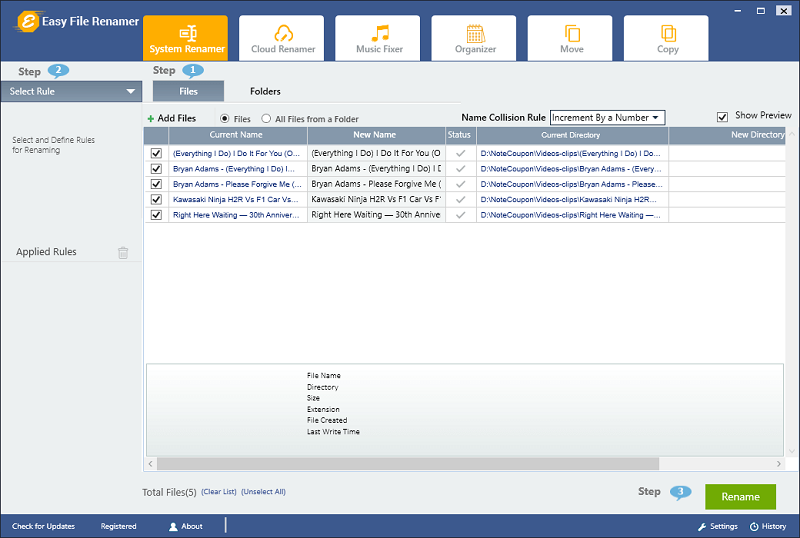This screenshot has height=538, width=800.
Task: Click the status checkmark for the (Everything I Do) I Do It row
Action: click(x=461, y=153)
